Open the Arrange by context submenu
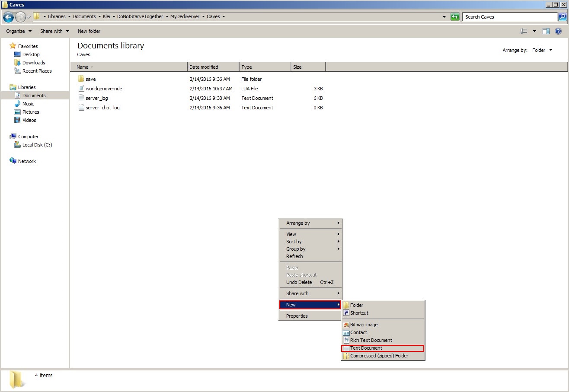This screenshot has width=569, height=392. pyautogui.click(x=310, y=223)
